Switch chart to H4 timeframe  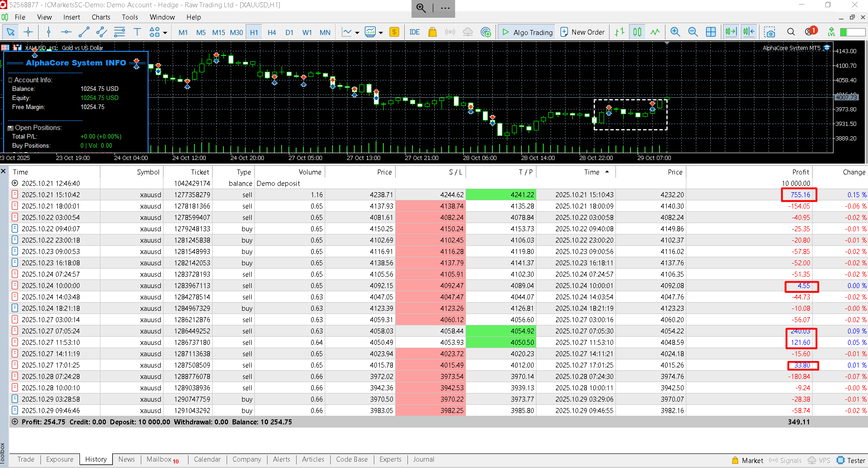coord(272,32)
